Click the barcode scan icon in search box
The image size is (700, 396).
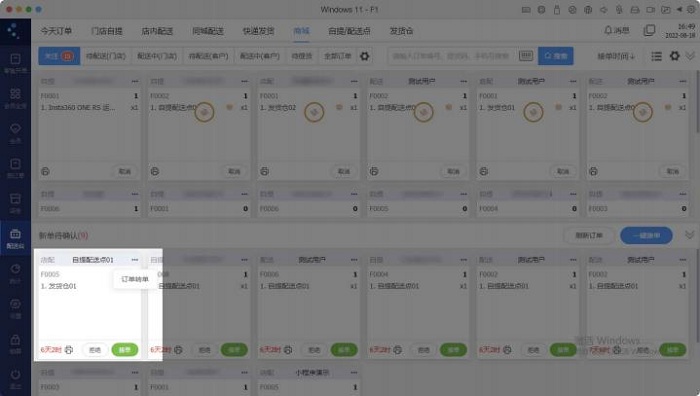coord(526,56)
